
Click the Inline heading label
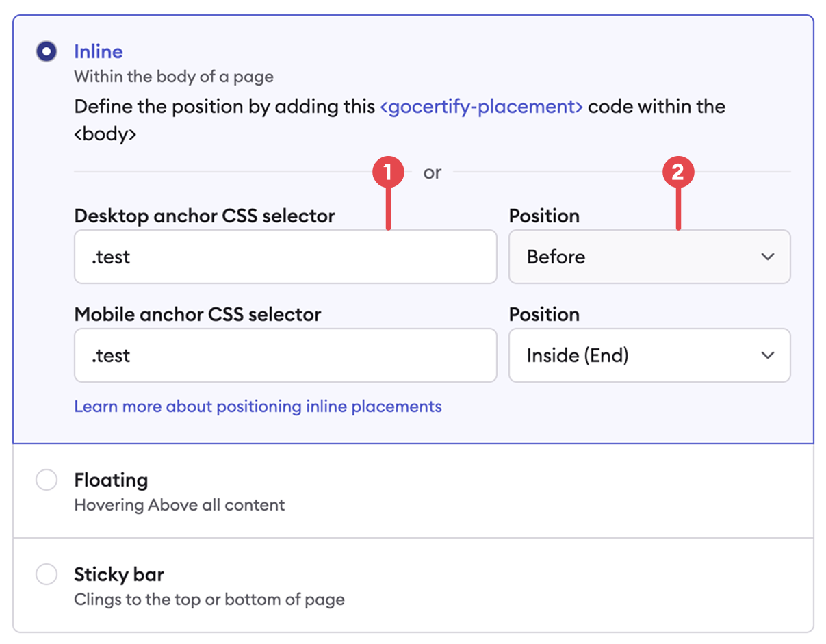click(98, 51)
